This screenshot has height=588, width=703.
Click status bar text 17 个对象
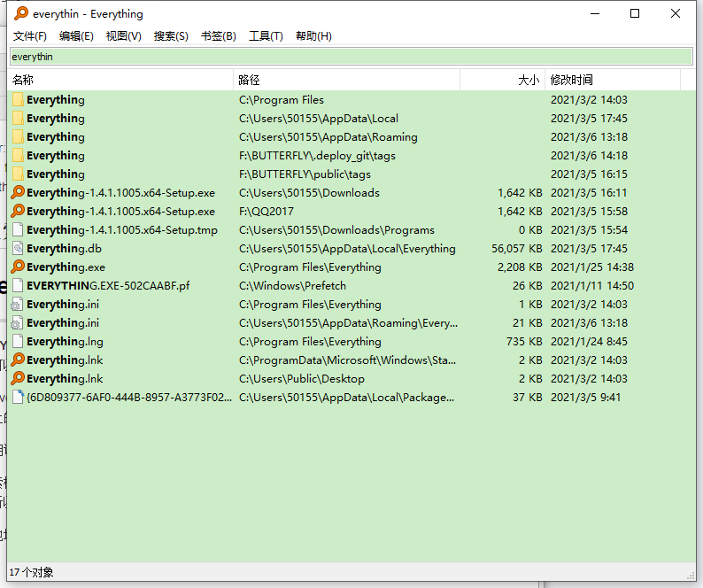tap(31, 572)
